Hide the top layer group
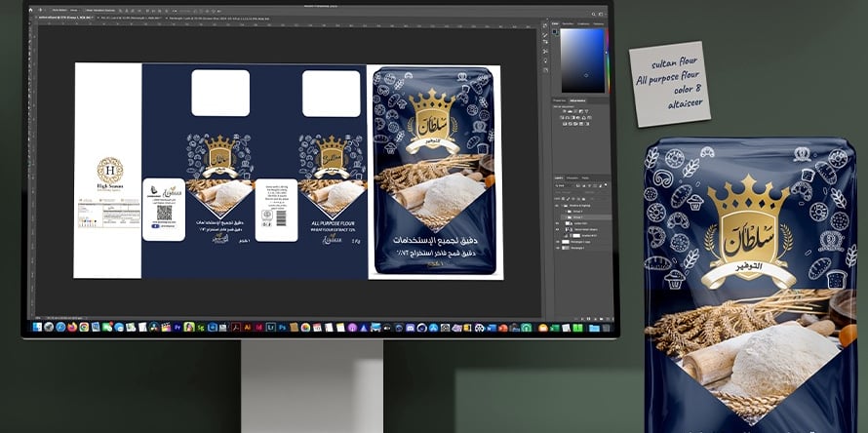Screen dimensions: 868x433 pos(557,206)
